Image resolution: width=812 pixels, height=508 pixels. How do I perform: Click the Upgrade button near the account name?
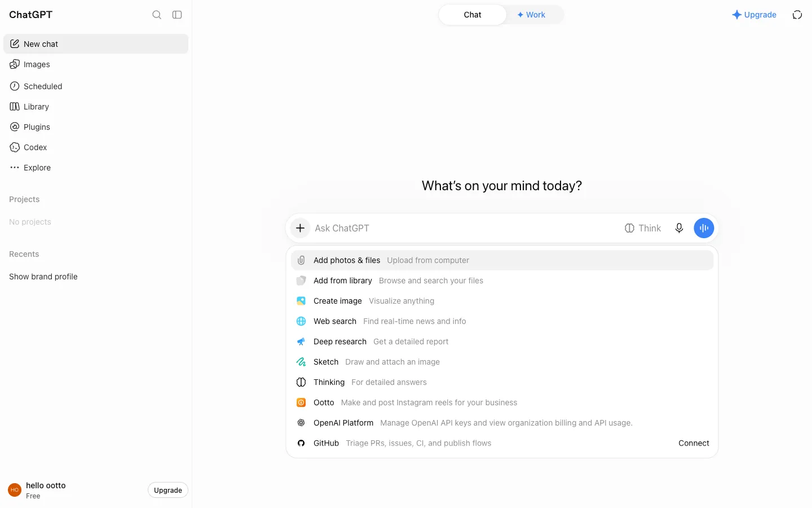tap(168, 490)
